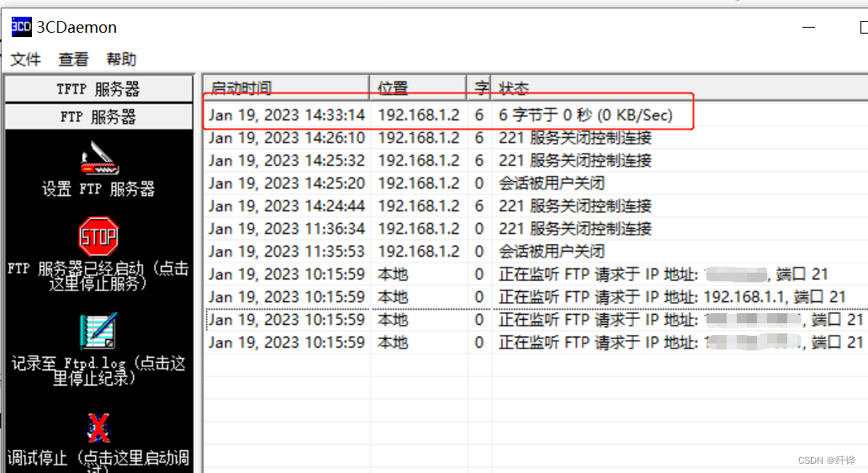Click status '6 字节于 0 秒 (0 KB/Sec)'
868x473 pixels.
click(585, 115)
